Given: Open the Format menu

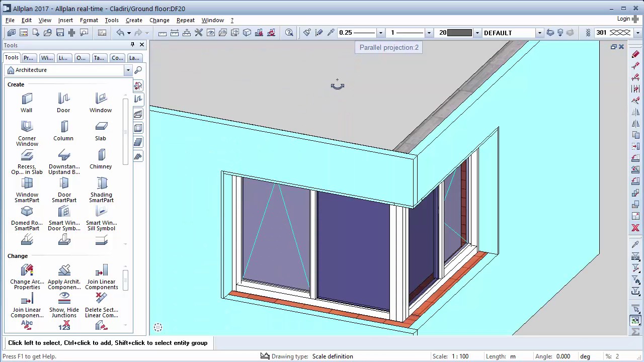Looking at the screenshot, I should pyautogui.click(x=89, y=20).
